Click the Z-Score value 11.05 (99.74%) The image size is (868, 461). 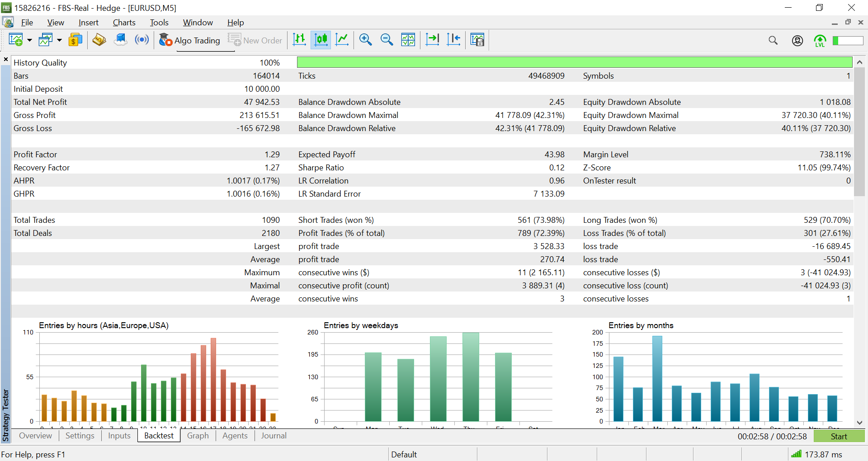[x=824, y=168]
